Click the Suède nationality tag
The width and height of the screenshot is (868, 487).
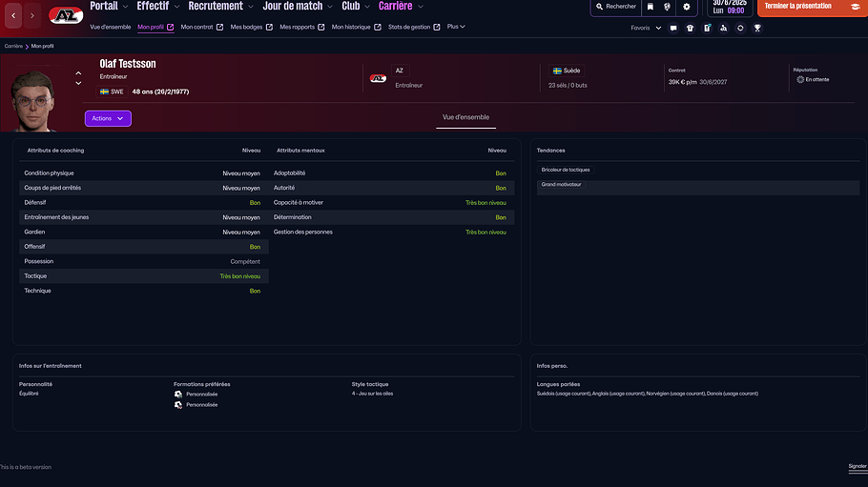pyautogui.click(x=567, y=71)
